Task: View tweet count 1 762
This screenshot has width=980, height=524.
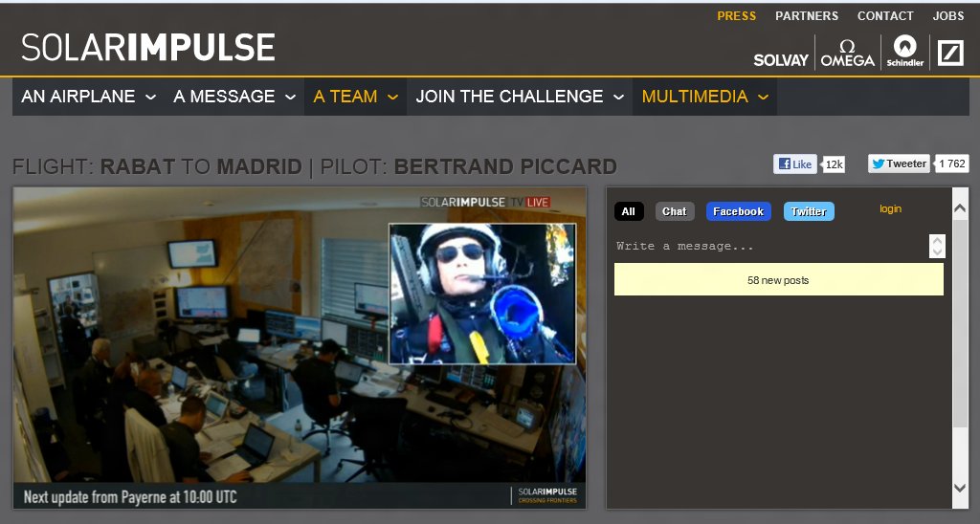Action: click(952, 164)
